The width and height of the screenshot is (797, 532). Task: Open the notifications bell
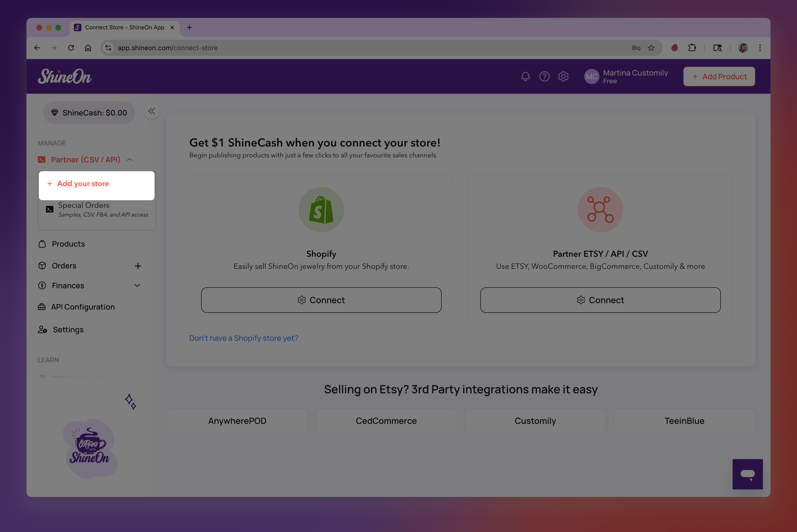(525, 76)
